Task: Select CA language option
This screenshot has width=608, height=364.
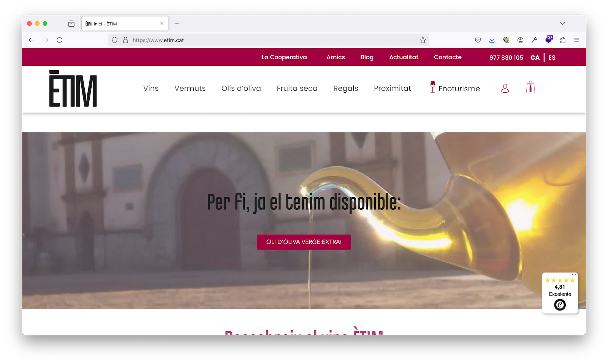Action: click(535, 58)
